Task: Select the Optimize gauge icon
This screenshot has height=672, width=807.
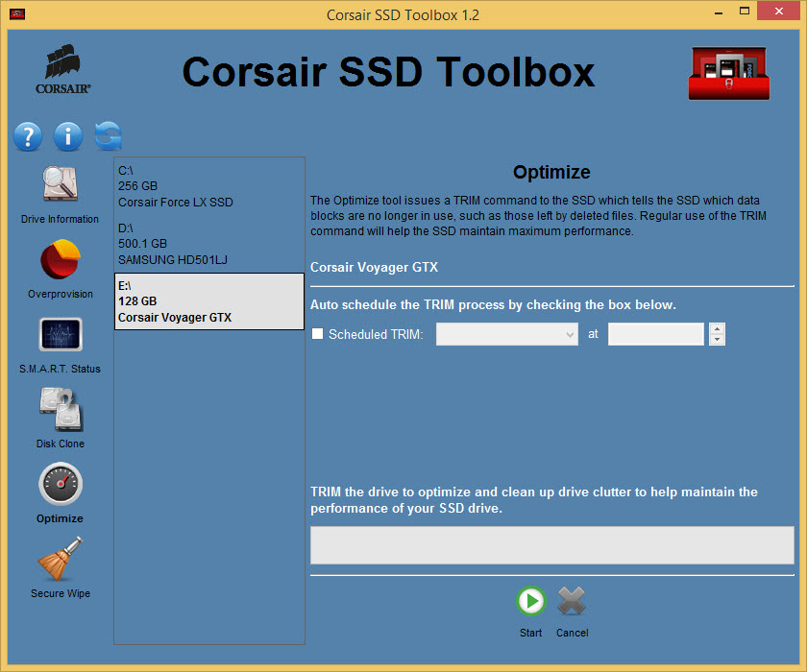Action: click(61, 484)
